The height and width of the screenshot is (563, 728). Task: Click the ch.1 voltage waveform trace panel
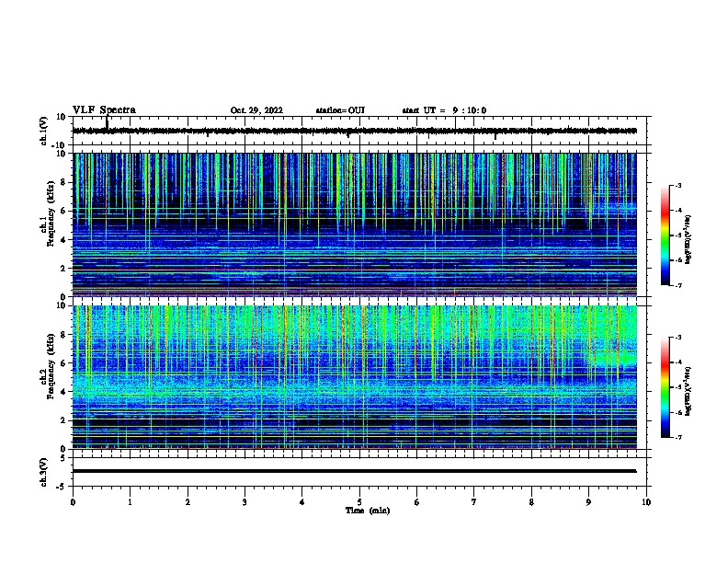361,131
